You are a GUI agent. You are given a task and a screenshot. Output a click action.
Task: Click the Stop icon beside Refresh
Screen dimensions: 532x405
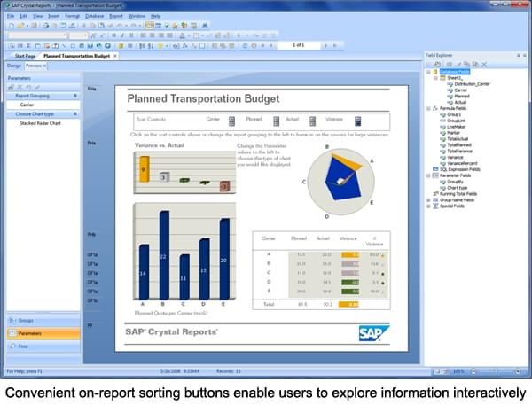pyautogui.click(x=254, y=46)
